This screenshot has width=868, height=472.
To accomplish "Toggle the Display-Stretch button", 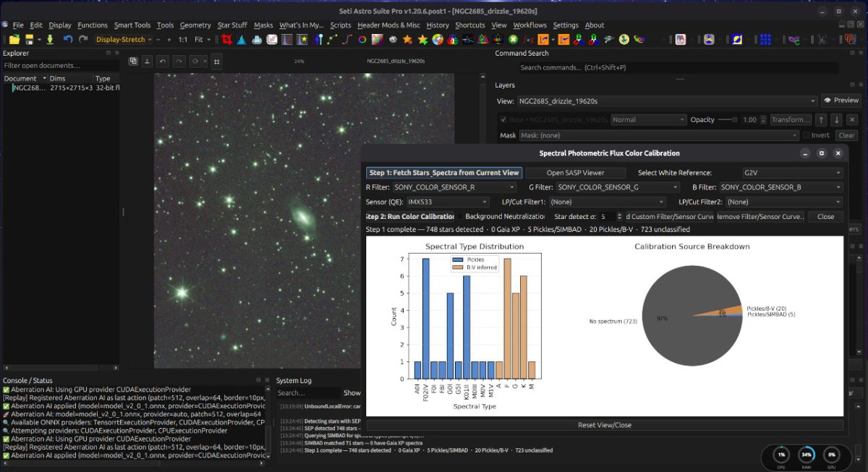I will tap(121, 40).
